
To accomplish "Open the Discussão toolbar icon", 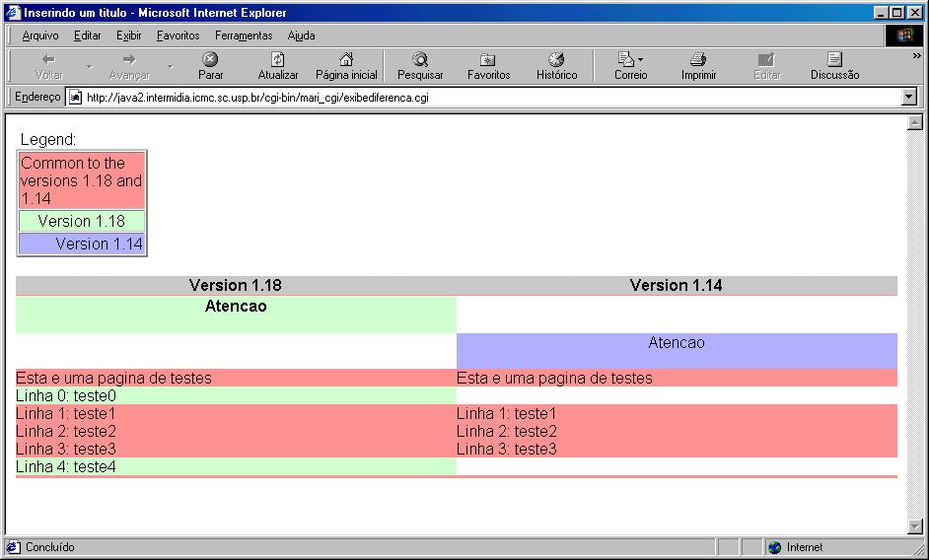I will (834, 60).
